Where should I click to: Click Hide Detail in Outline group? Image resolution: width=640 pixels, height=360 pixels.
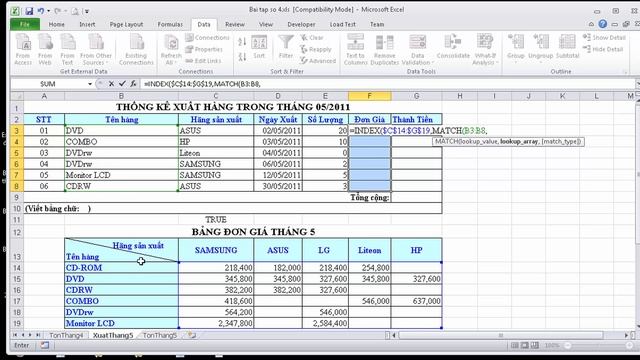[x=603, y=49]
